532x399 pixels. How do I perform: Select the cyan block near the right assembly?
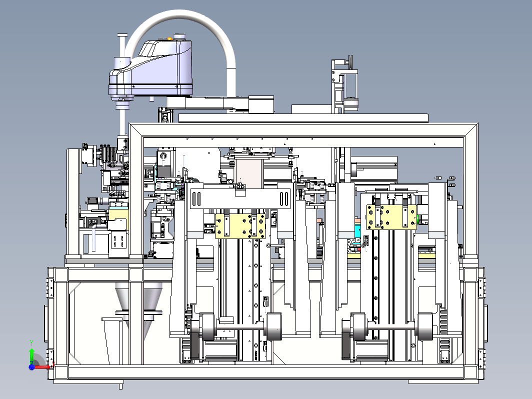click(357, 231)
